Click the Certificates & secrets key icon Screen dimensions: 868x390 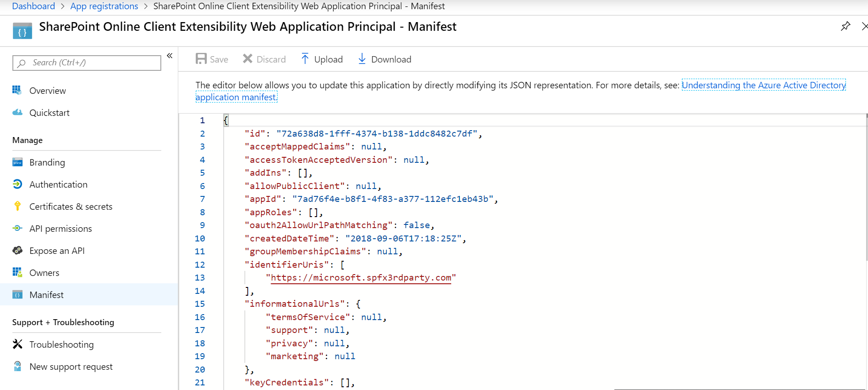tap(17, 206)
